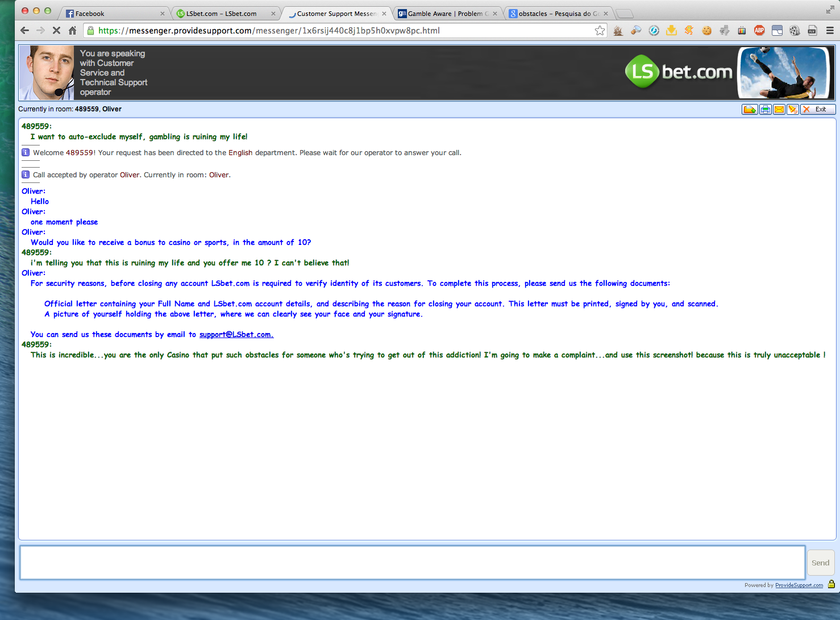Click the operator photo in header
This screenshot has height=620, width=840.
(x=47, y=73)
